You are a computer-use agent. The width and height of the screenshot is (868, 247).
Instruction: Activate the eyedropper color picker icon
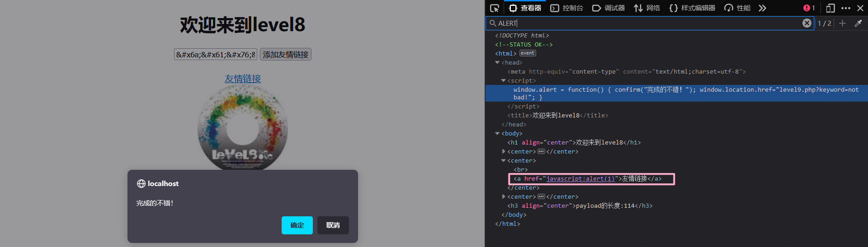pos(858,23)
